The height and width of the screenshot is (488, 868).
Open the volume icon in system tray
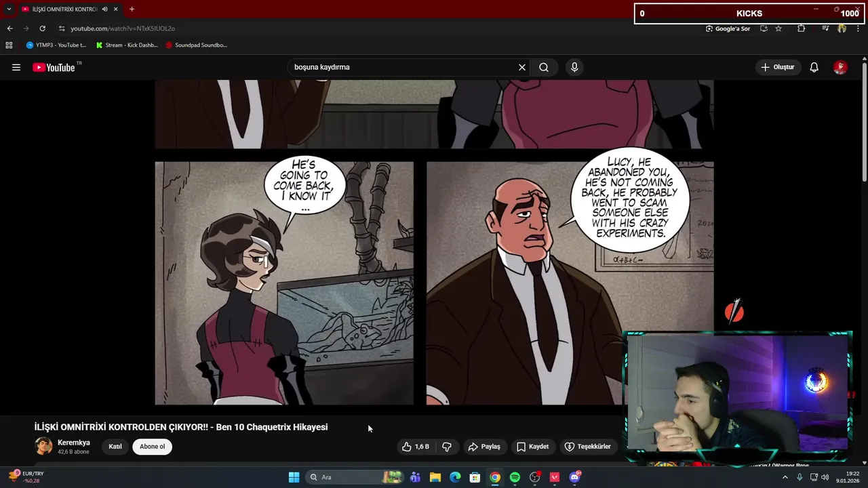point(825,477)
